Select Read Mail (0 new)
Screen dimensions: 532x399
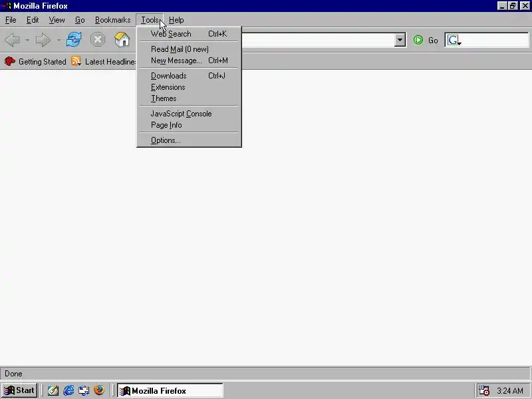[x=189, y=49]
